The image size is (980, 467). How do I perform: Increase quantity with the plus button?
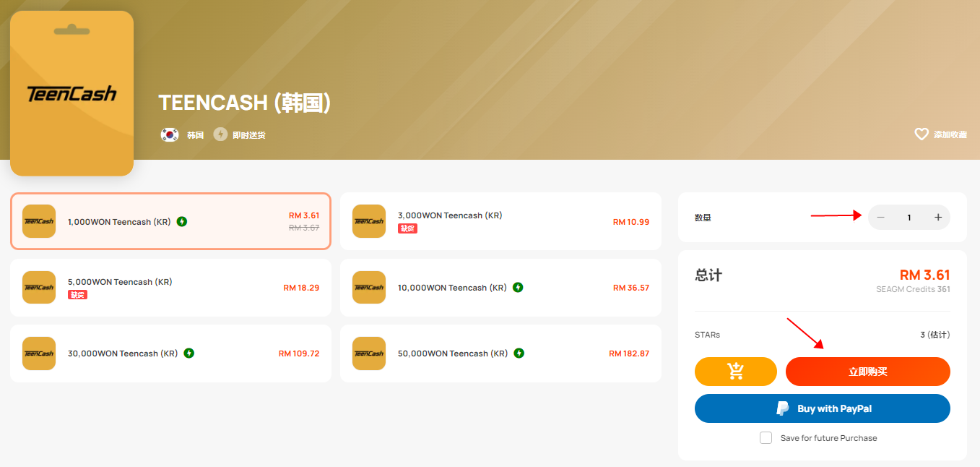coord(938,218)
